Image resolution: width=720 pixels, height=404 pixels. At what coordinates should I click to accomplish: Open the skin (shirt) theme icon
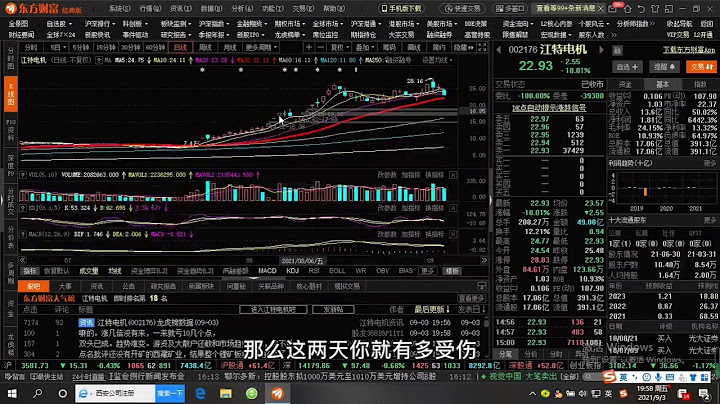coord(655,9)
